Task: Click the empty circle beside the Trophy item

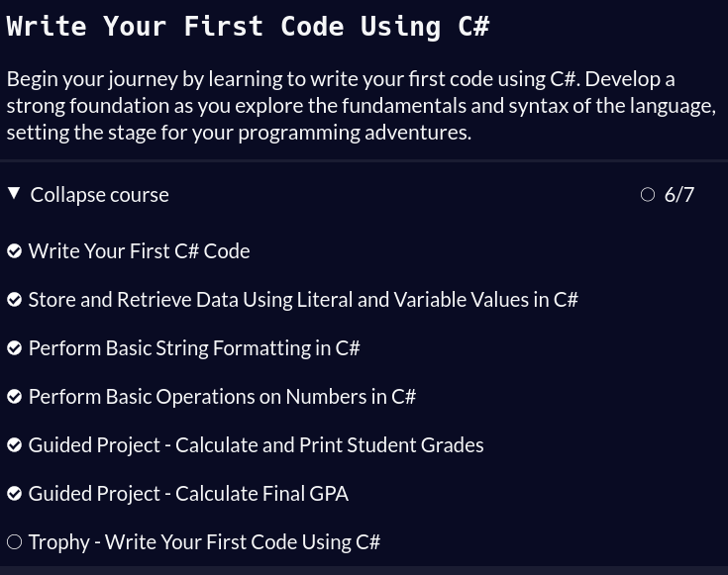Action: click(x=14, y=542)
